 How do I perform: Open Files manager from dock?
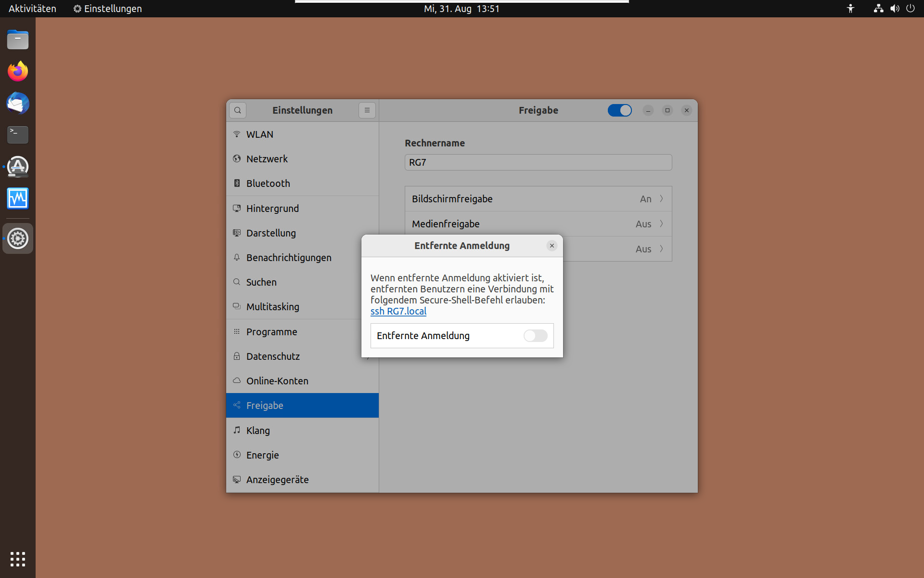click(x=18, y=40)
